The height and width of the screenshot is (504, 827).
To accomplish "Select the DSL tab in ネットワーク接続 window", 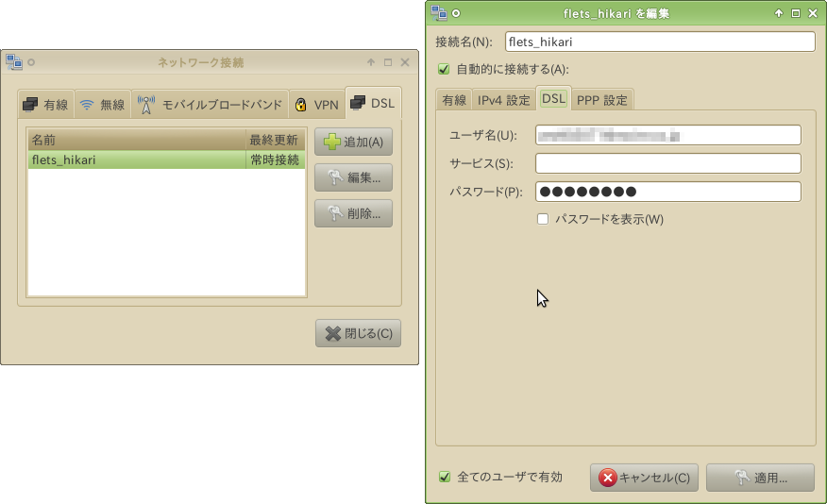I will pos(373,103).
